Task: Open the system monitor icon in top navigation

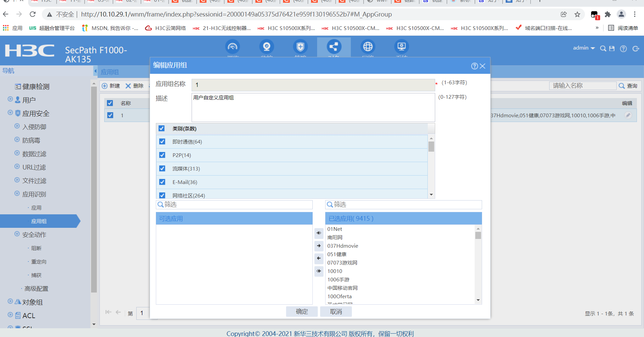Action: (401, 47)
